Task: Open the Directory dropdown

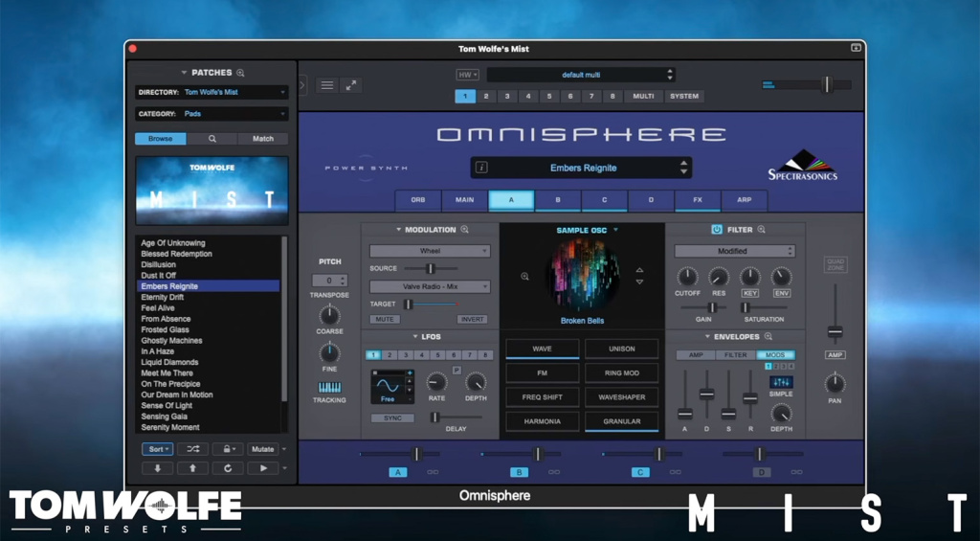Action: pos(212,92)
